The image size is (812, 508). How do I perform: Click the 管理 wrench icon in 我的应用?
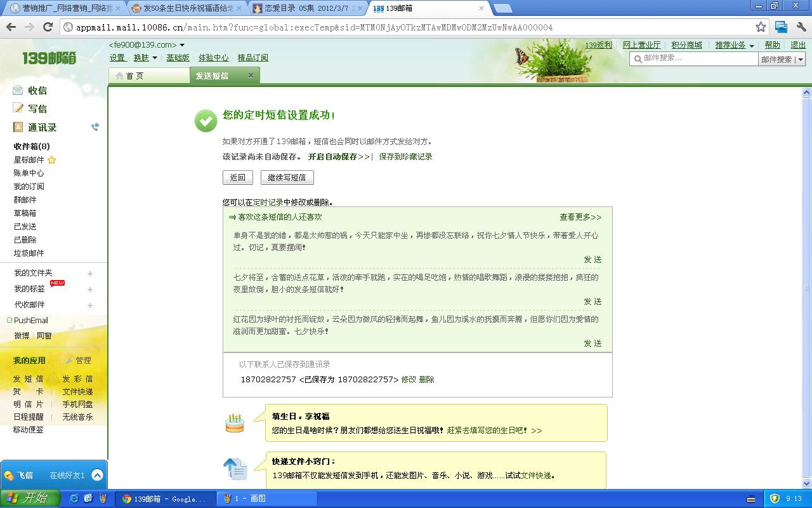(x=69, y=361)
